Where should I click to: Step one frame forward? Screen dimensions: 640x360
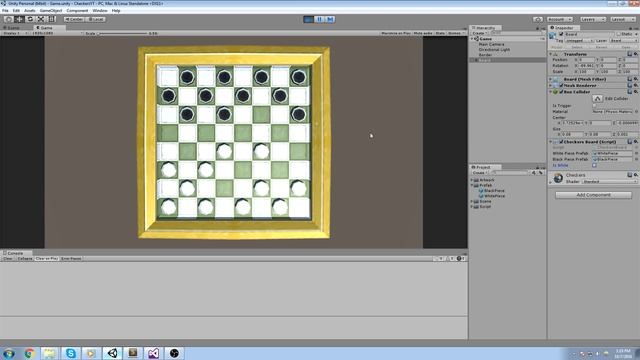330,19
